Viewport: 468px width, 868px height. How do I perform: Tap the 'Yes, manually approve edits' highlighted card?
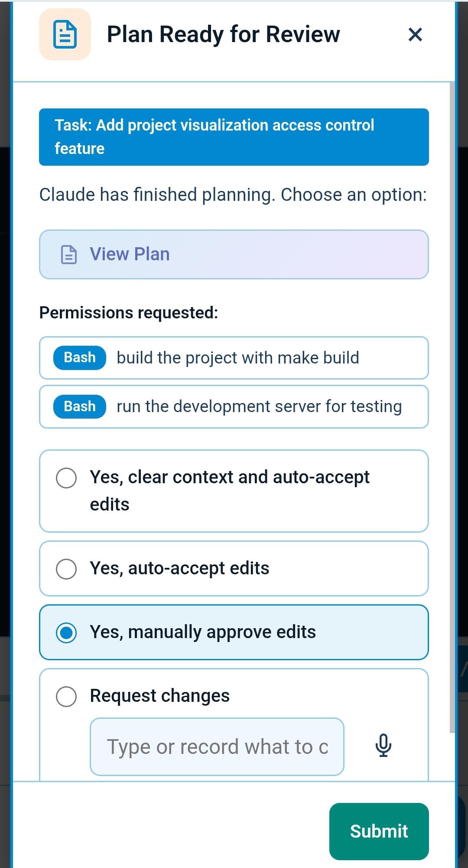click(x=234, y=632)
